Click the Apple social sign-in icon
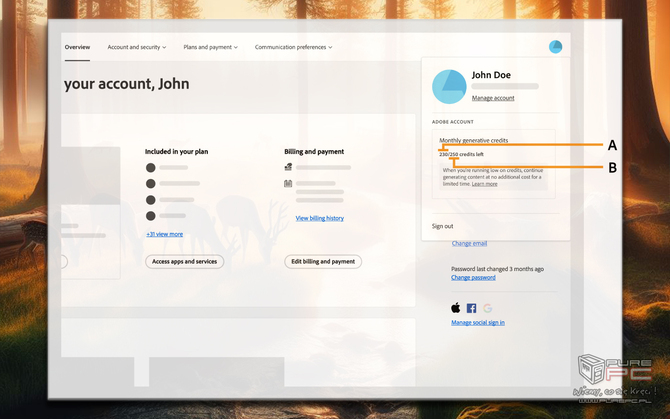The width and height of the screenshot is (670, 419). [x=456, y=308]
